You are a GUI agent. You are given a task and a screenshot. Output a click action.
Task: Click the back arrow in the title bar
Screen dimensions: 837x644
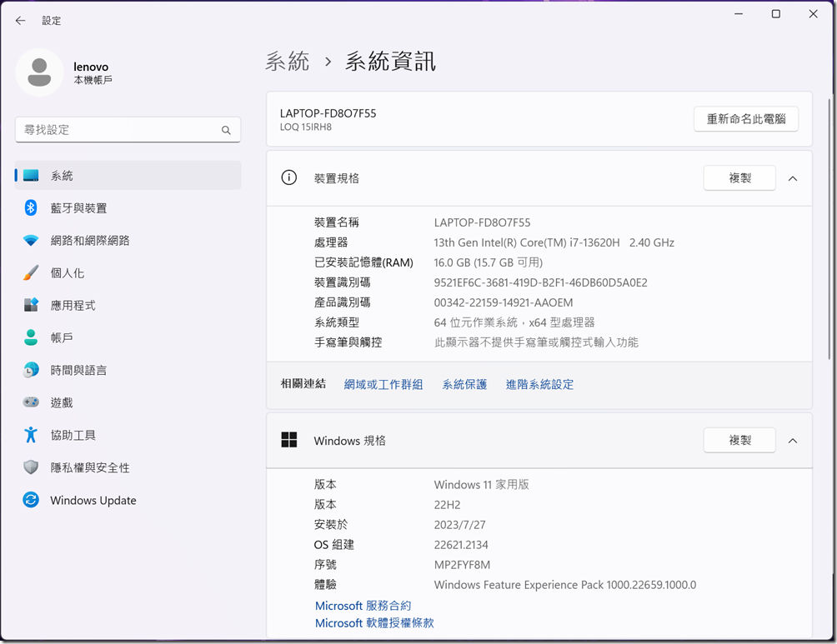21,21
